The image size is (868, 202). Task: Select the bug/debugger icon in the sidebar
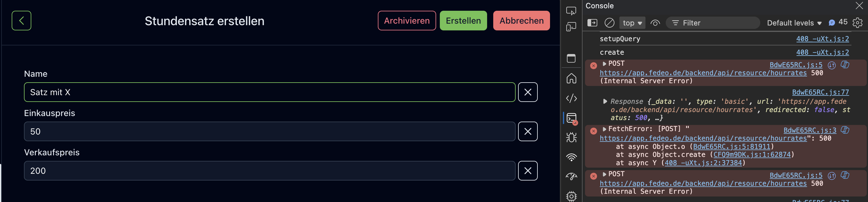[571, 137]
